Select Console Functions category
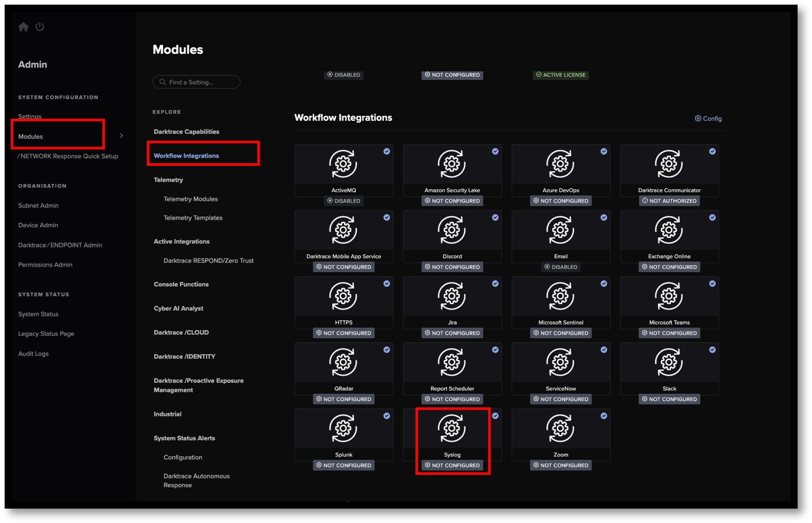 (x=181, y=285)
